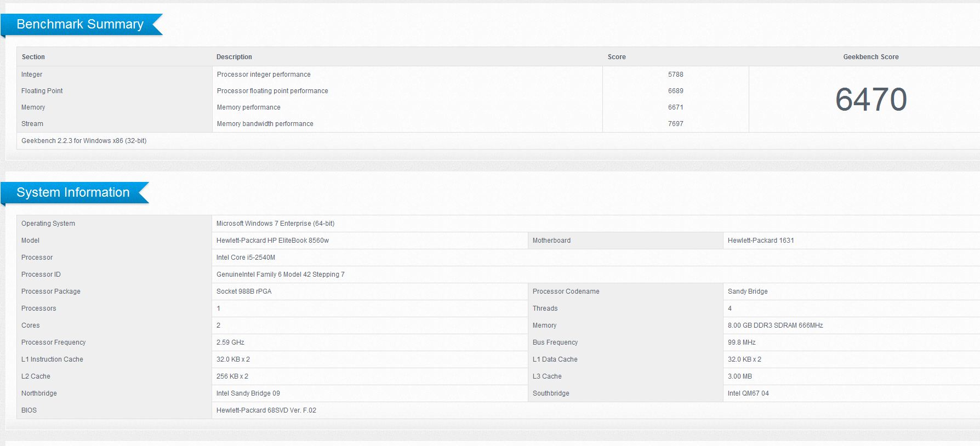
Task: Click the Section column header
Action: coord(33,57)
